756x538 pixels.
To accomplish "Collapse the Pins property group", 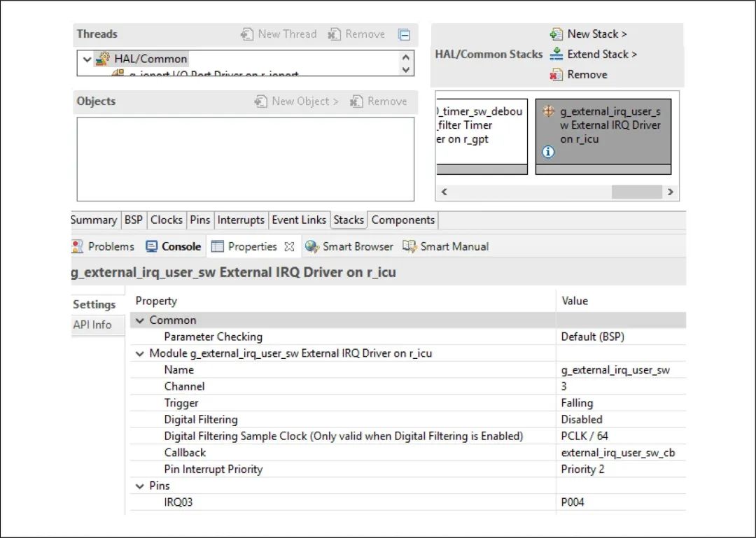I will pyautogui.click(x=141, y=486).
